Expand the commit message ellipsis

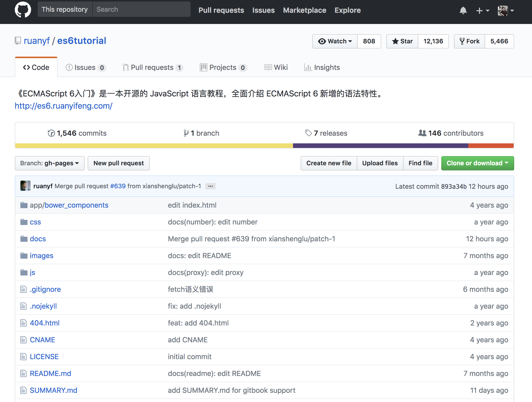tap(210, 186)
